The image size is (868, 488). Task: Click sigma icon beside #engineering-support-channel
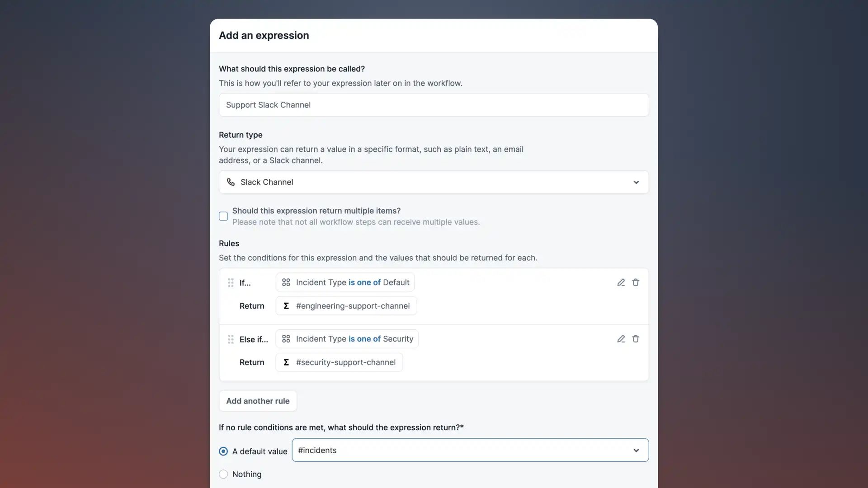coord(286,306)
